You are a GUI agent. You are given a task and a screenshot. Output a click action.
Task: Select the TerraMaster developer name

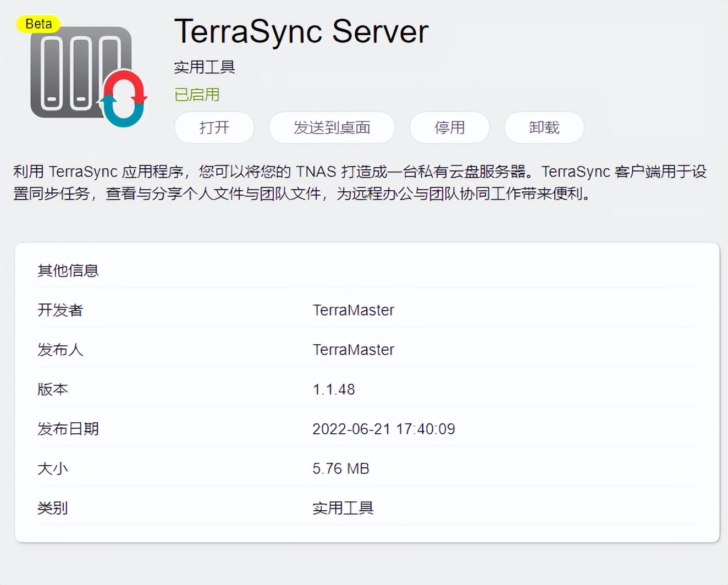point(353,310)
